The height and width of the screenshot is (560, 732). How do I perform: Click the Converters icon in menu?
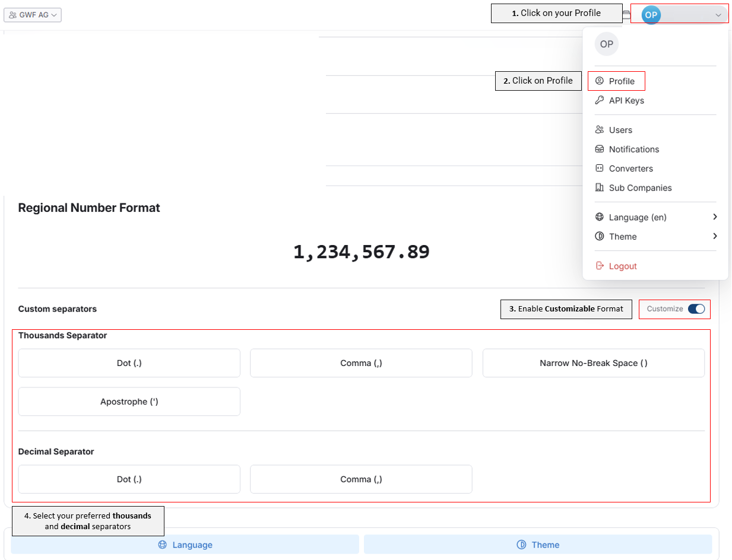599,168
